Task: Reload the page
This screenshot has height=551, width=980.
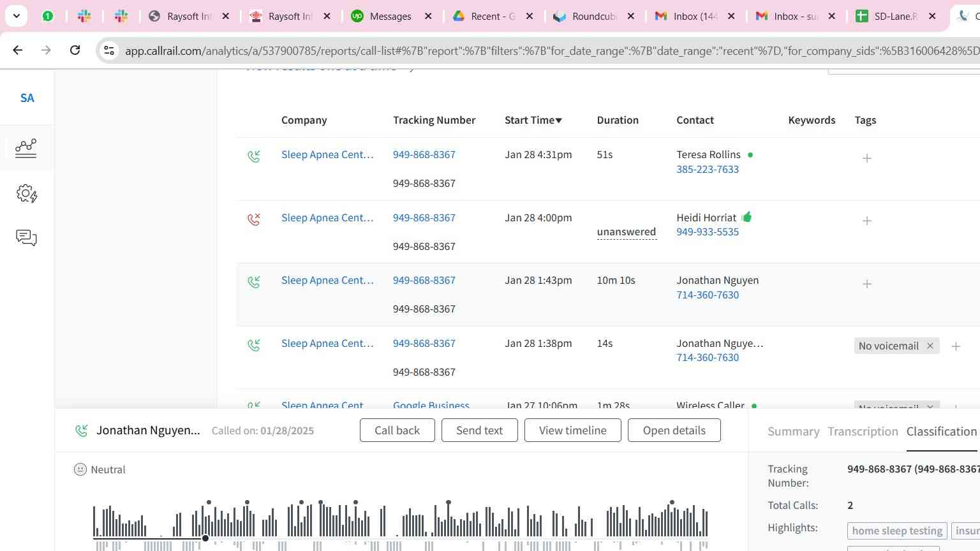Action: coord(75,50)
